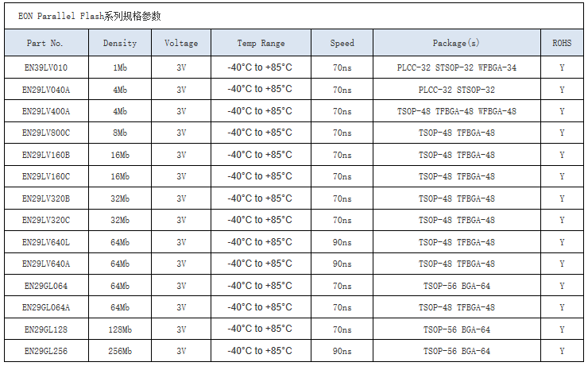Select the Speed column header
This screenshot has width=588, height=366.
(x=342, y=43)
